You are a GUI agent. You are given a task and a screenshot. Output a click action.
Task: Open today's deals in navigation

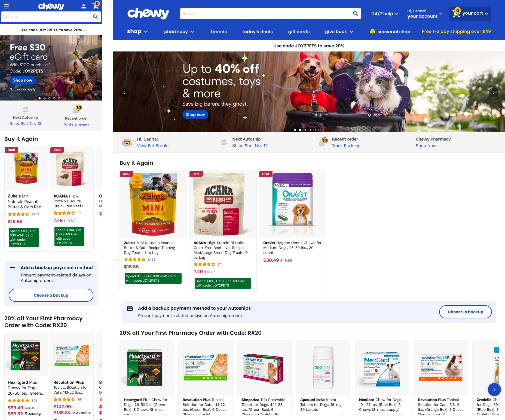[x=257, y=32]
